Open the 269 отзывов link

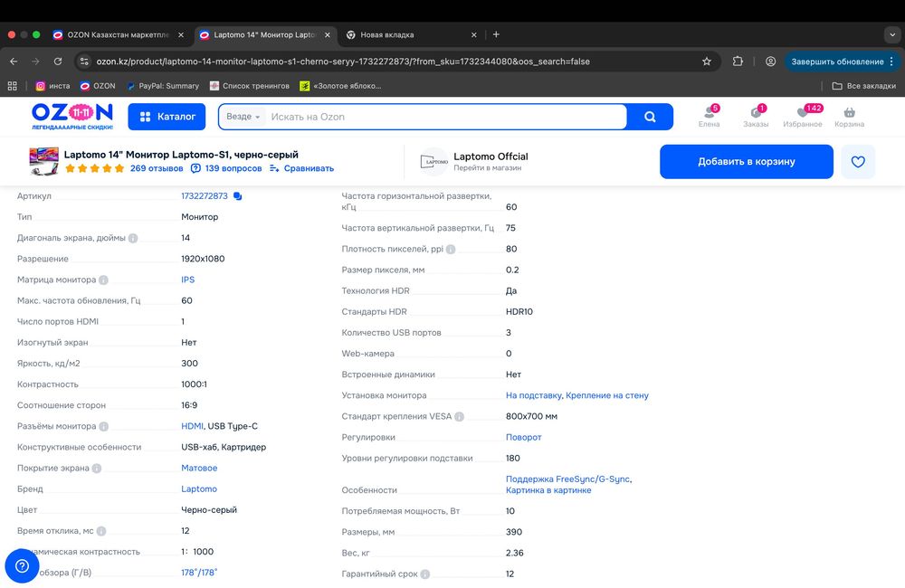click(x=157, y=168)
